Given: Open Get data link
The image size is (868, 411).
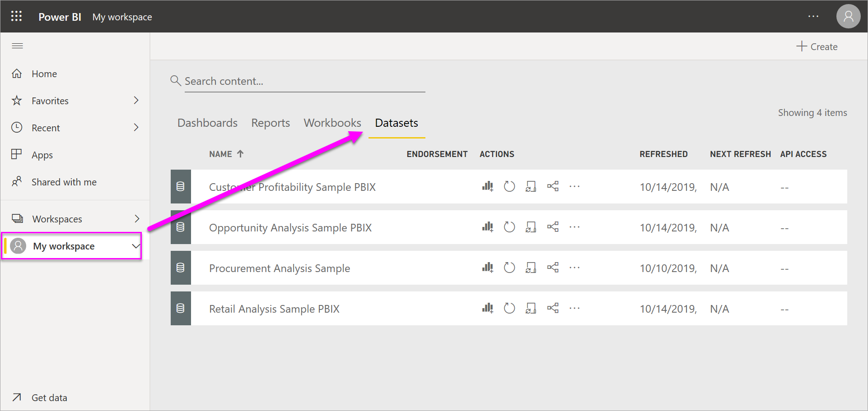Looking at the screenshot, I should tap(49, 397).
